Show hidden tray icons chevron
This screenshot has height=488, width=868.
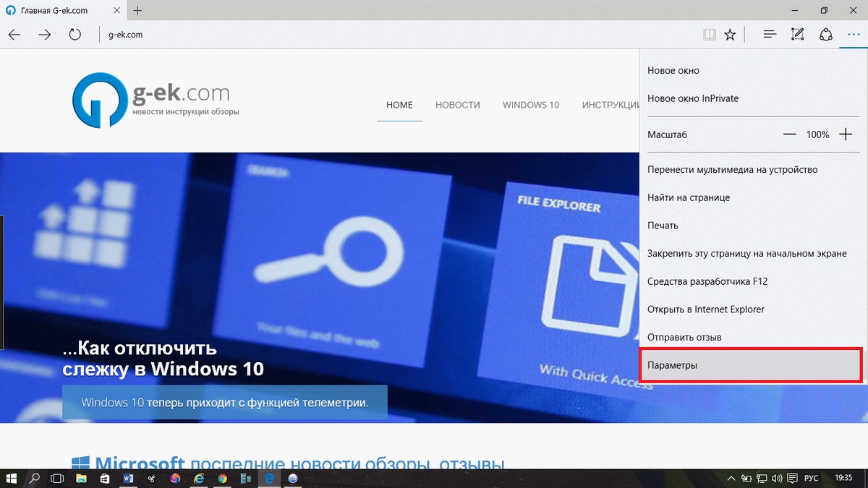coord(730,479)
